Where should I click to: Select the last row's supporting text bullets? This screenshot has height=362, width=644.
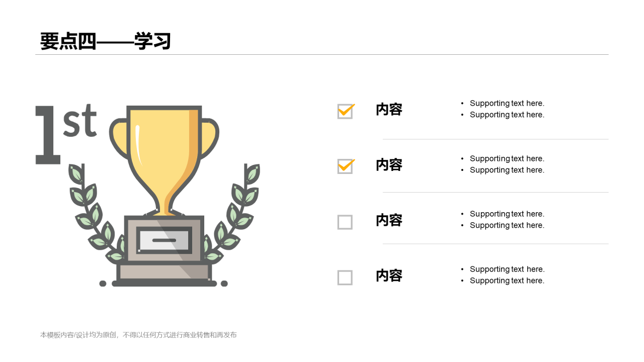click(503, 275)
